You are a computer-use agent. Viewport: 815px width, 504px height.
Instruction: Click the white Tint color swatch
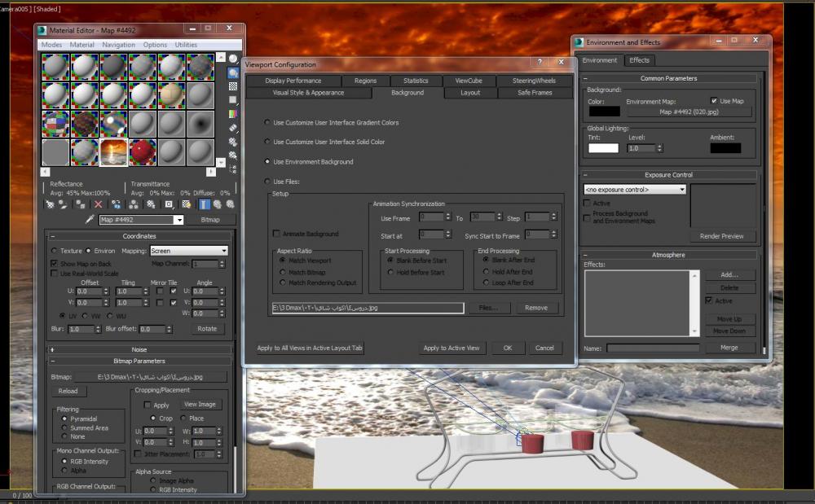coord(603,148)
